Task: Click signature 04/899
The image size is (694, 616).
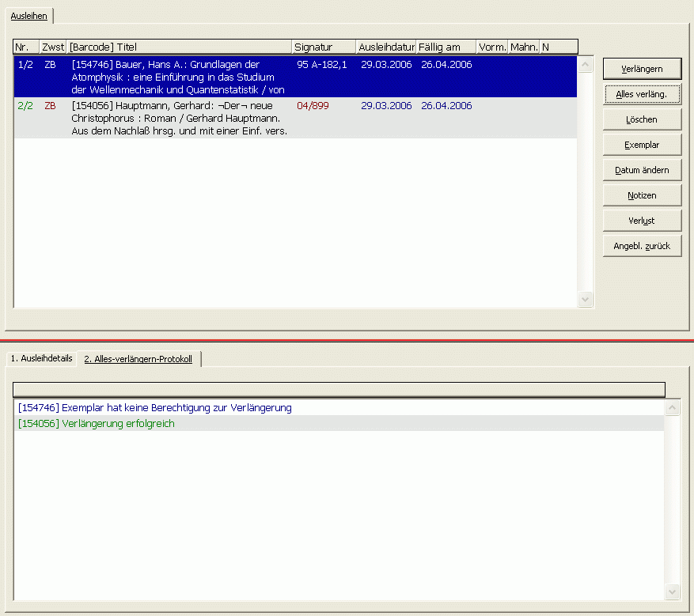Action: click(313, 106)
